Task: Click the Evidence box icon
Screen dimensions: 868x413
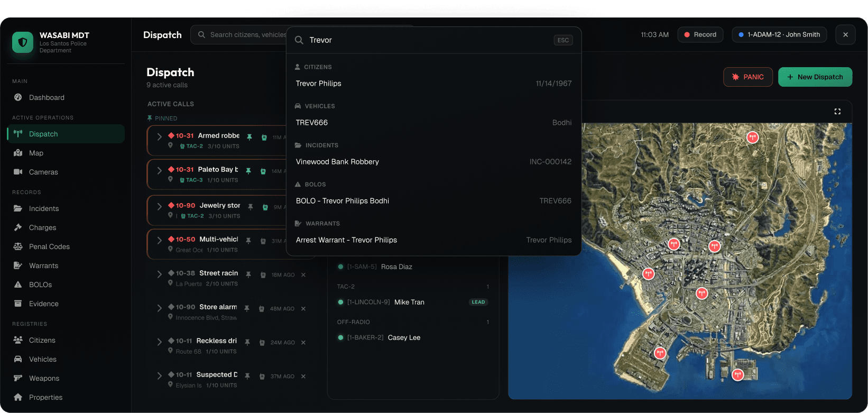Action: (x=18, y=304)
